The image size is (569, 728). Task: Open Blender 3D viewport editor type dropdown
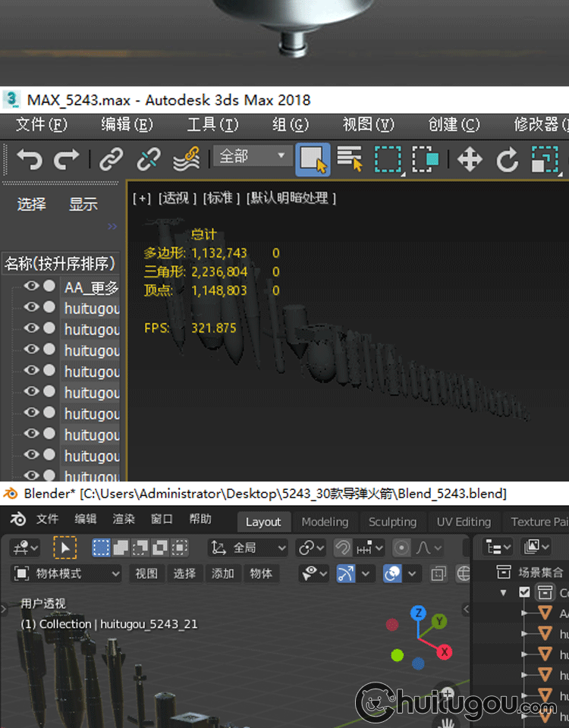(26, 548)
